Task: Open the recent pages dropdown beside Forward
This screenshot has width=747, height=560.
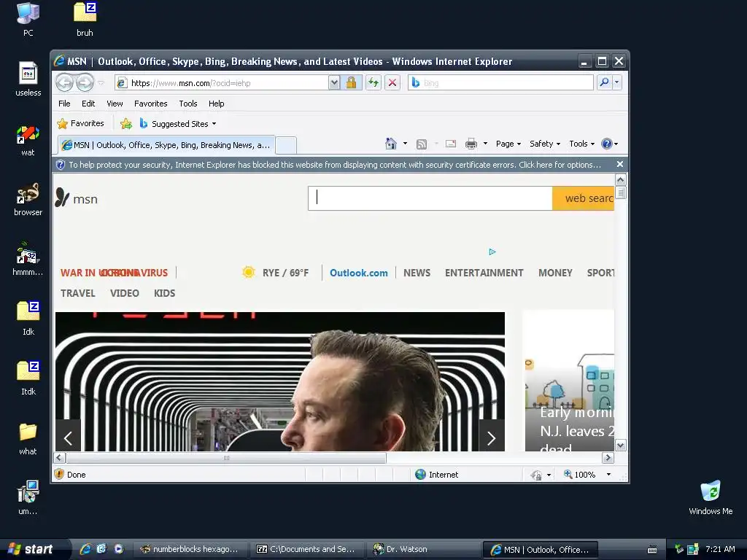Action: [101, 83]
